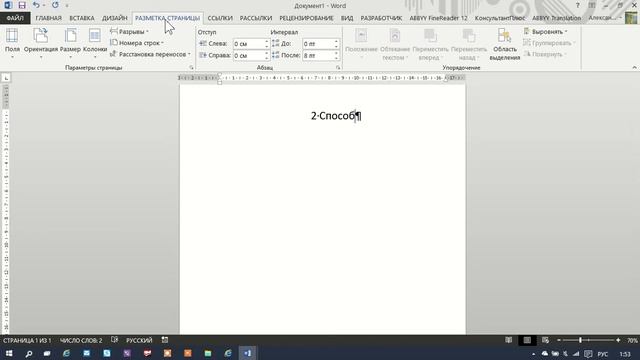
Task: Open Абзац paragraph dialog launcher
Action: pyautogui.click(x=338, y=67)
